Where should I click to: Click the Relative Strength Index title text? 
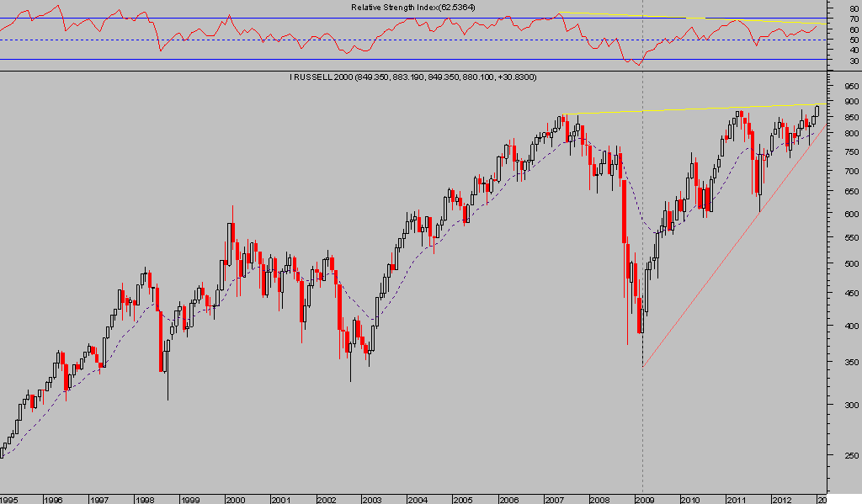pos(413,8)
